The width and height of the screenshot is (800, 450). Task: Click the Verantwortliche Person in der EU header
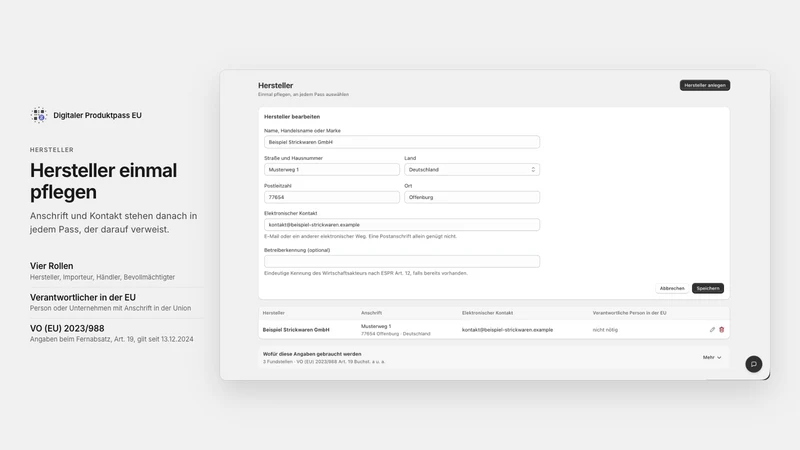click(629, 313)
